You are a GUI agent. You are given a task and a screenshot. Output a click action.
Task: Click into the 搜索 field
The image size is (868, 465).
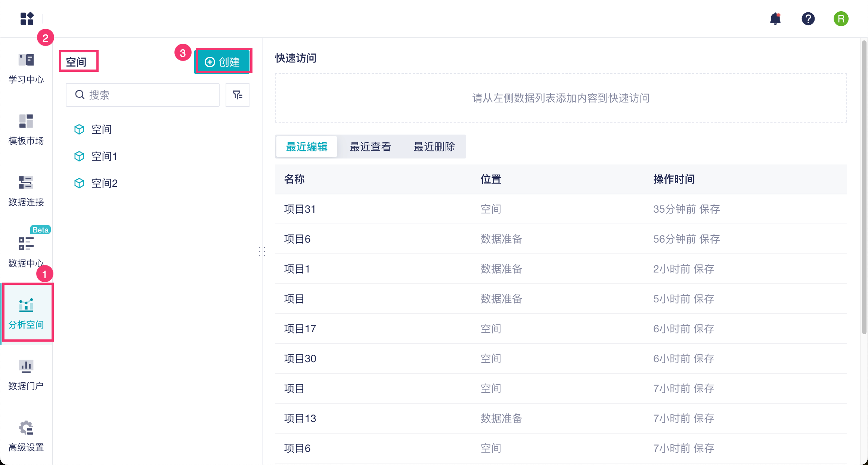(x=143, y=95)
